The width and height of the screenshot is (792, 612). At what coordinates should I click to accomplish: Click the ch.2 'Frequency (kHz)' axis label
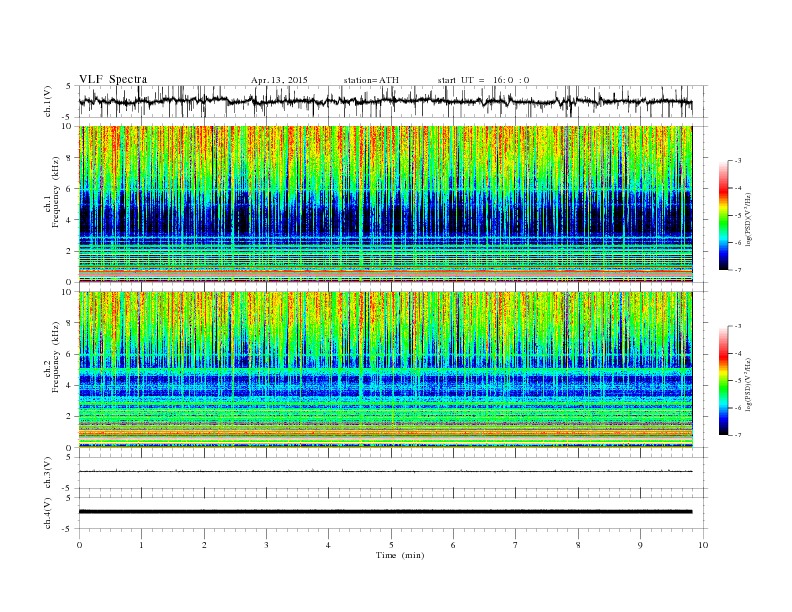click(56, 356)
